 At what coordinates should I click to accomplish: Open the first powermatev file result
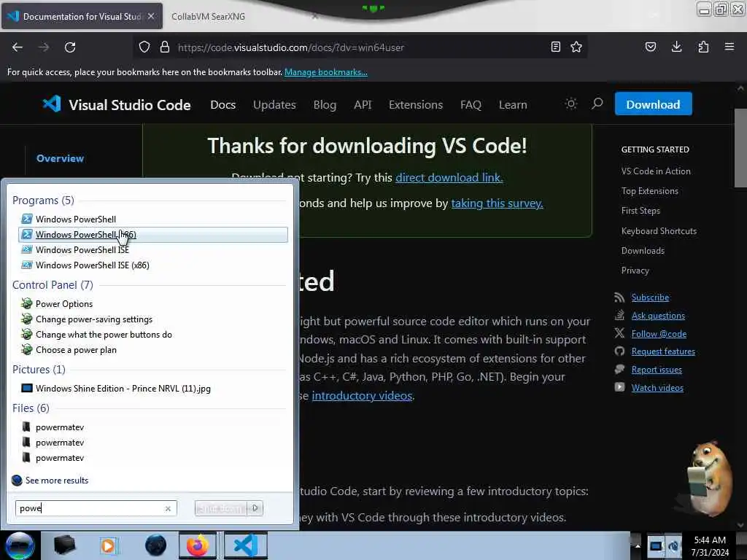(153, 427)
